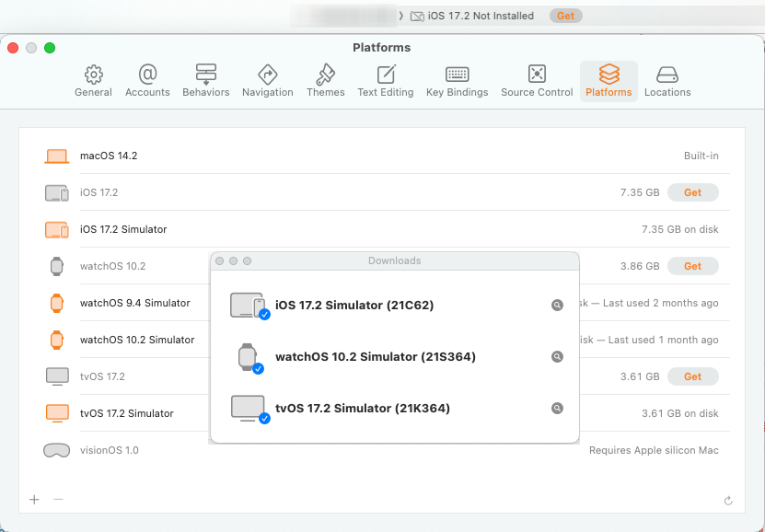The height and width of the screenshot is (532, 765).
Task: Click the 7.35 GB on disk text
Action: pos(680,230)
